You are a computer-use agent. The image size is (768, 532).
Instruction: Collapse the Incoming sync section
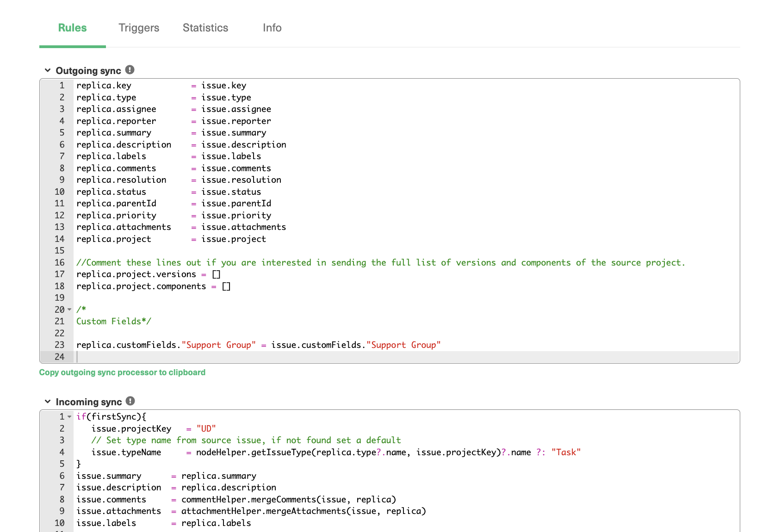tap(48, 402)
